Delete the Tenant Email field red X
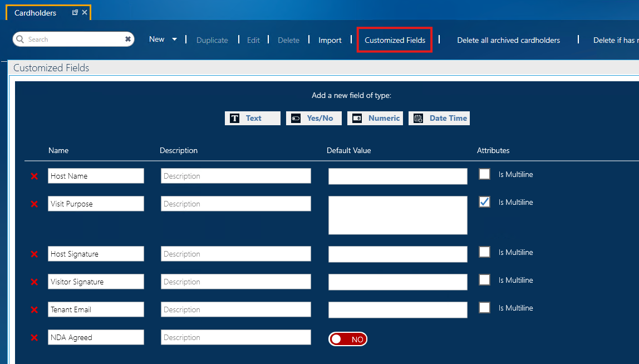Screen dimensions: 639x364 (x=35, y=310)
